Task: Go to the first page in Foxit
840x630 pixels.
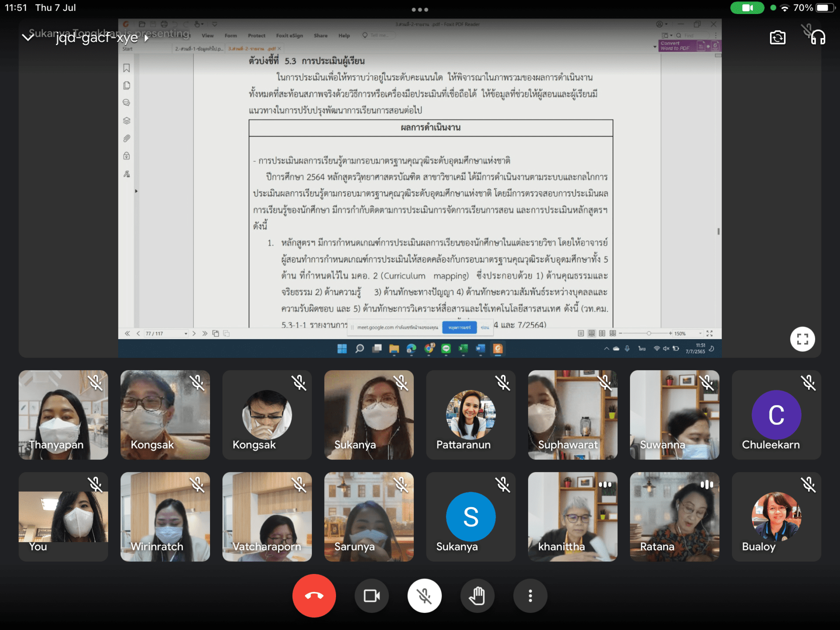Action: (127, 333)
